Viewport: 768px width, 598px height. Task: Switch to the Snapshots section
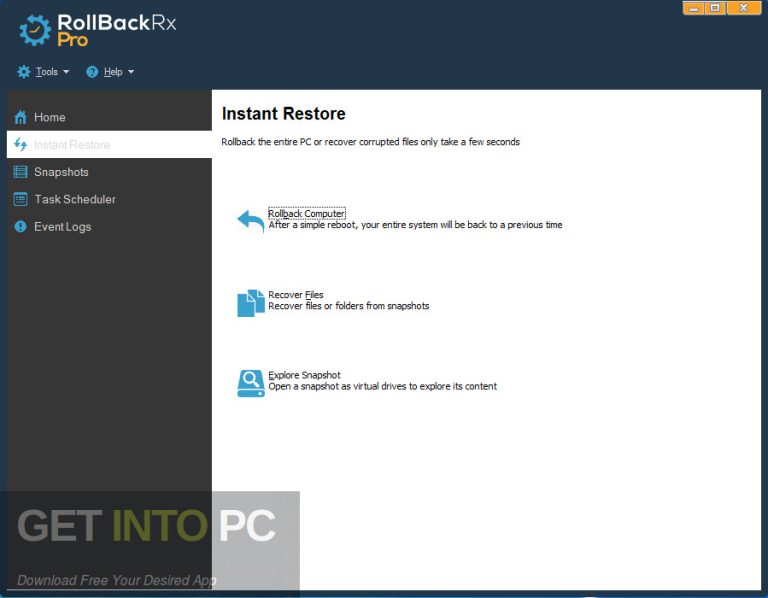pyautogui.click(x=109, y=172)
